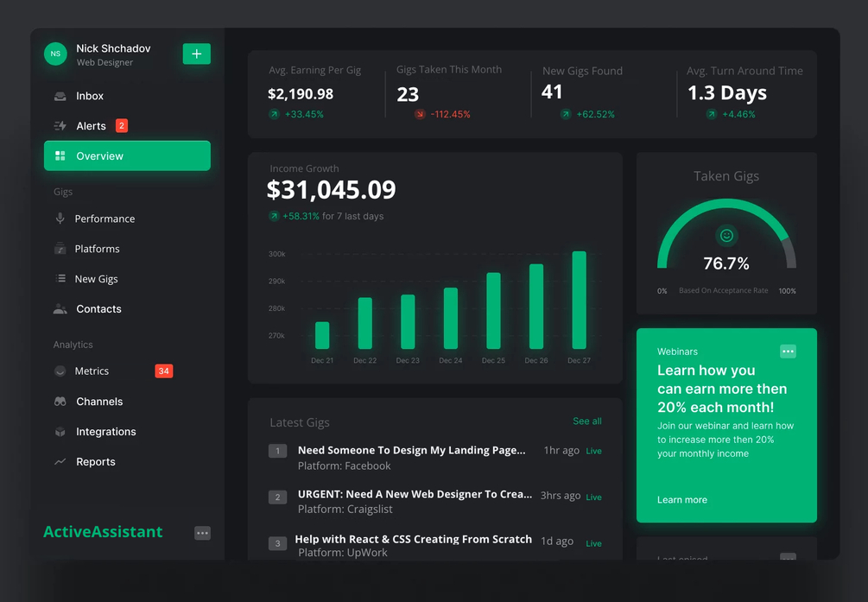The height and width of the screenshot is (602, 868).
Task: Open gig Need Someone To Design My Landing Page
Action: pyautogui.click(x=411, y=450)
